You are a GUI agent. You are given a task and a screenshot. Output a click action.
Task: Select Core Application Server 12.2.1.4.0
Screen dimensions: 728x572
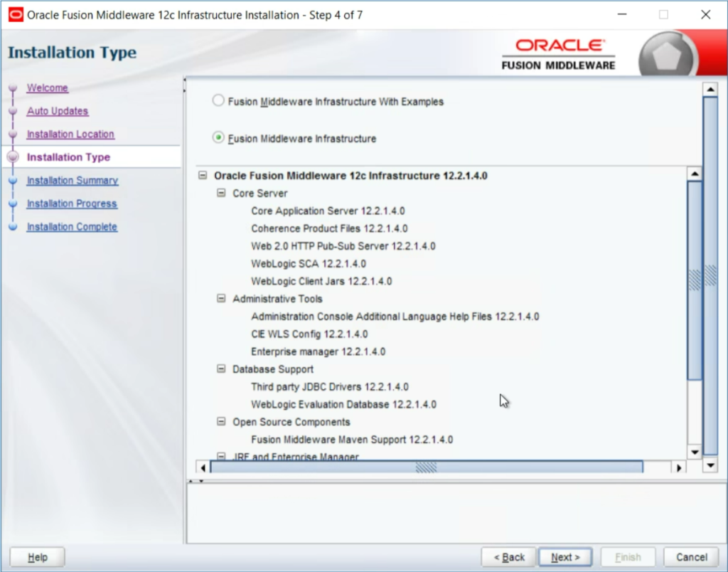pyautogui.click(x=328, y=211)
